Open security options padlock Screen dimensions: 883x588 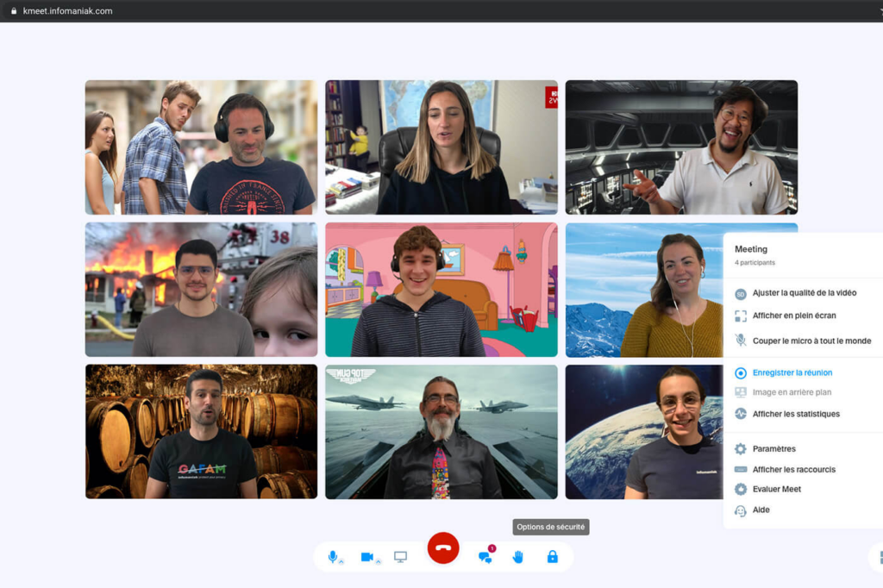point(552,557)
